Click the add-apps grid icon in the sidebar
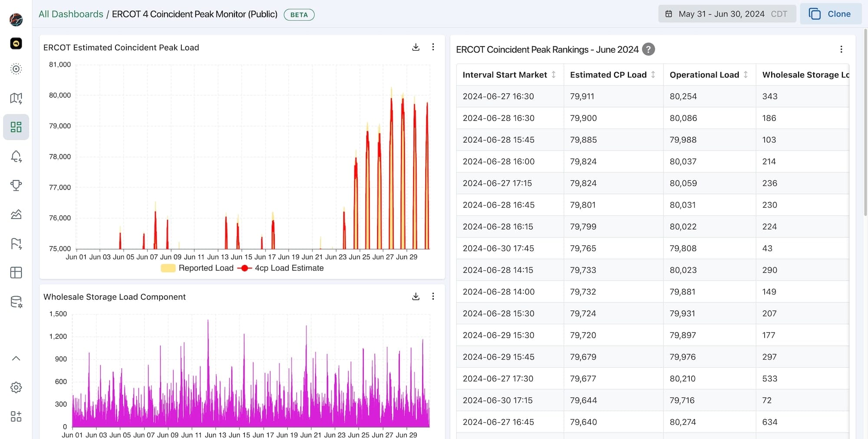This screenshot has width=868, height=439. pos(16,416)
